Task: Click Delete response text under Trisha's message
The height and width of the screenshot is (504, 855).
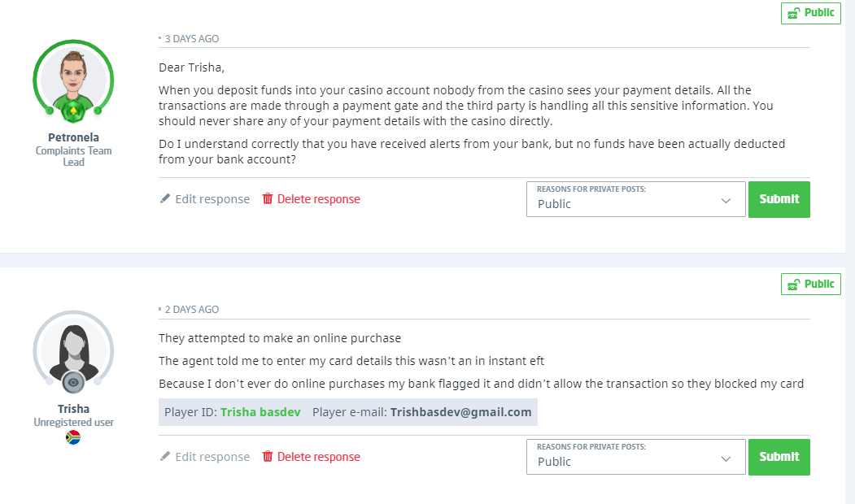Action: click(318, 457)
